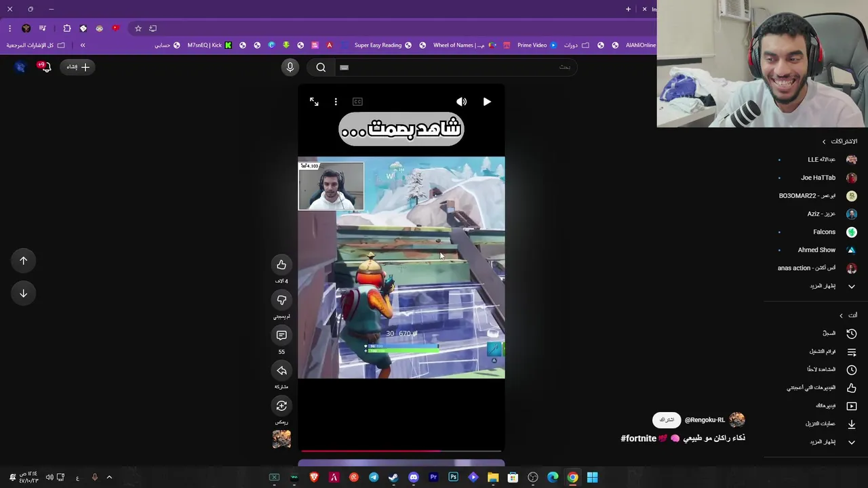Viewport: 868px width, 488px height.
Task: Open the دورات bookmarks folder
Action: [x=576, y=45]
